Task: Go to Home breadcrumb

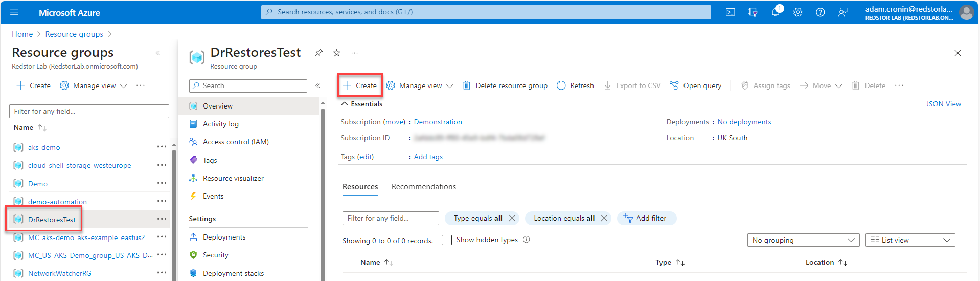Action: pos(22,34)
